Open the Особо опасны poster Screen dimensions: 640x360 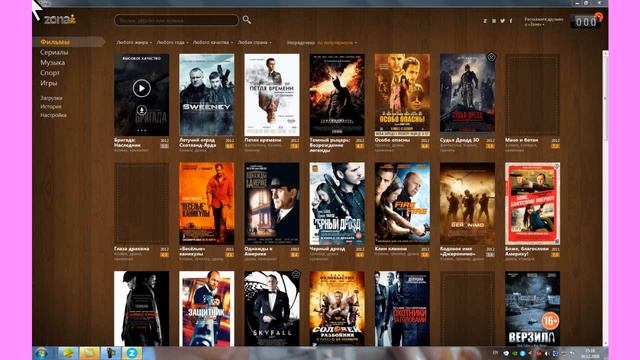402,95
